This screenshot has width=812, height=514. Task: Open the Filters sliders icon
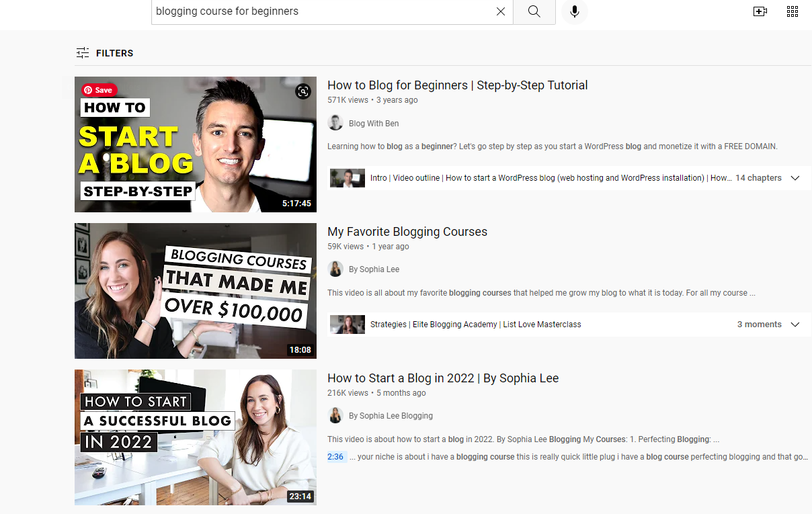(x=83, y=53)
